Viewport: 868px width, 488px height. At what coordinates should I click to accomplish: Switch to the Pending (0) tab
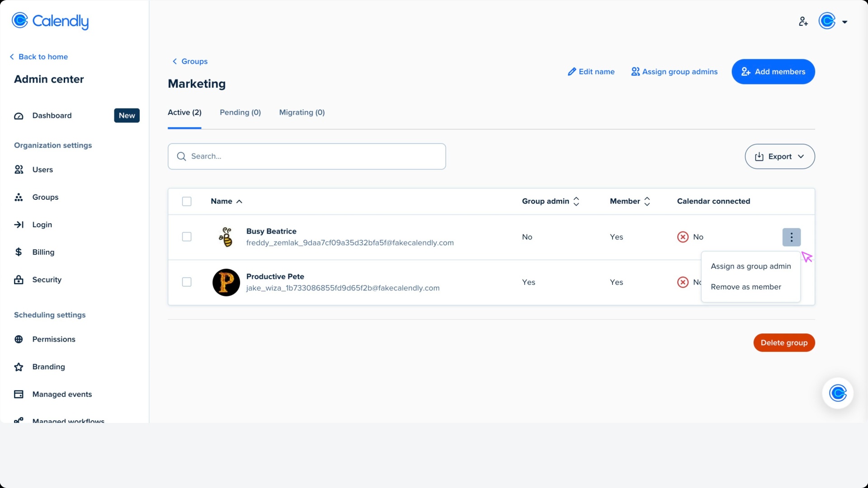[240, 113]
